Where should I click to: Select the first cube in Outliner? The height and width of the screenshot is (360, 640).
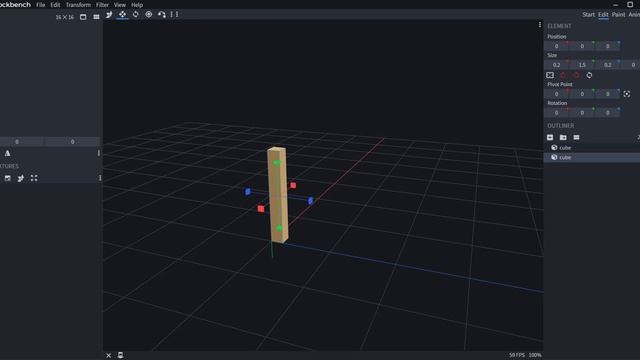[x=592, y=147]
